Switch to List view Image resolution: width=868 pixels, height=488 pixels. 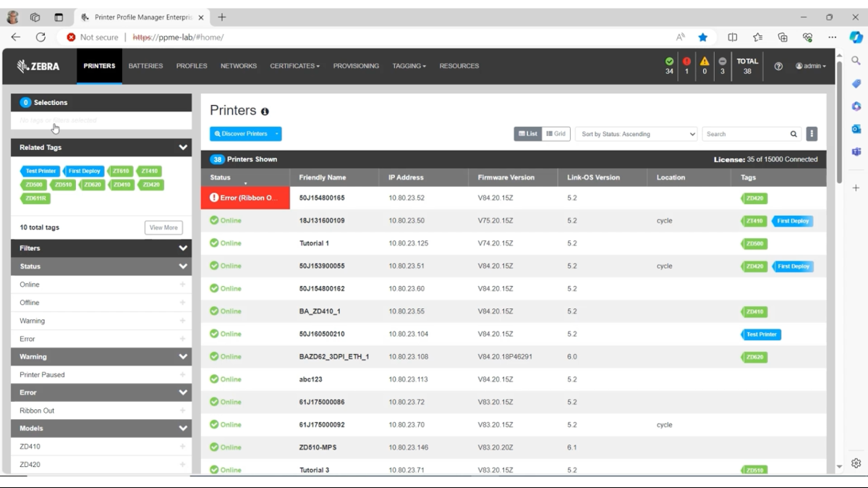(528, 134)
